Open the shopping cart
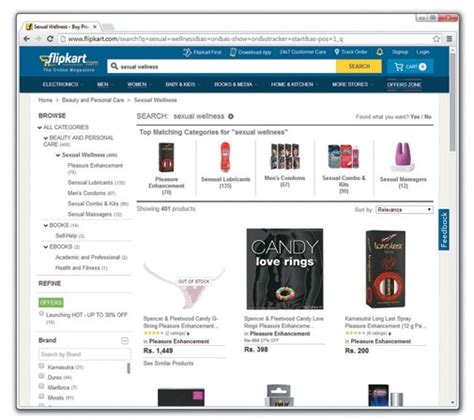Screen dimensions: 474x420 [410, 67]
